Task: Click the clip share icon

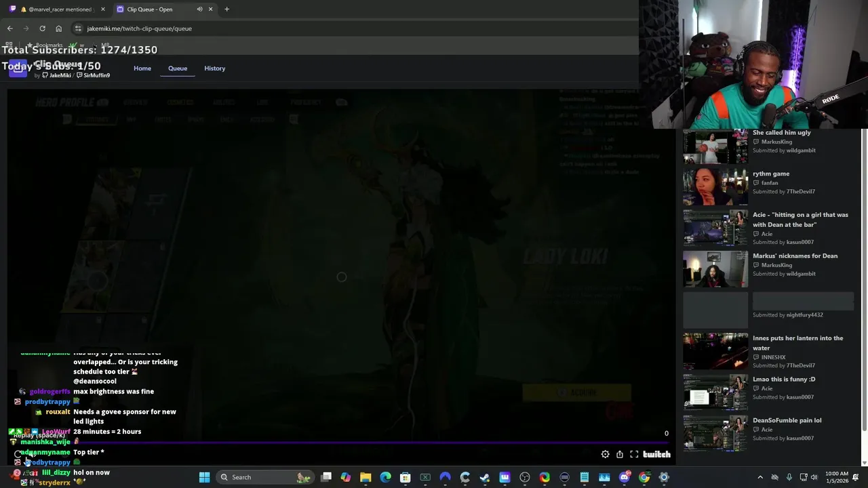Action: (x=620, y=455)
